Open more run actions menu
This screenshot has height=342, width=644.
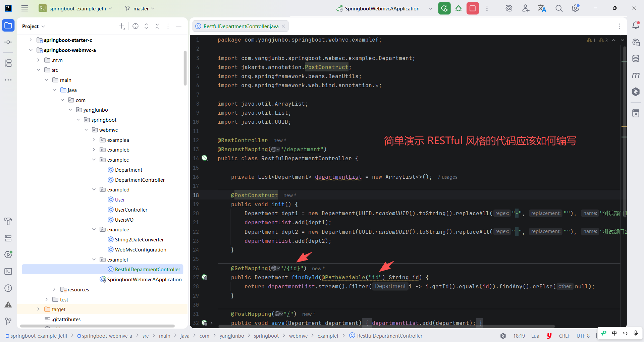pyautogui.click(x=487, y=8)
